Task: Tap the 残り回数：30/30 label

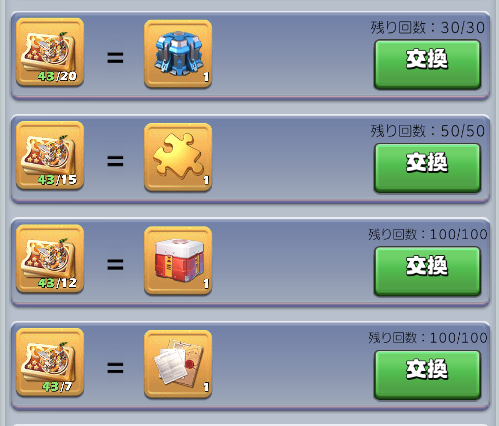Action: click(x=428, y=28)
